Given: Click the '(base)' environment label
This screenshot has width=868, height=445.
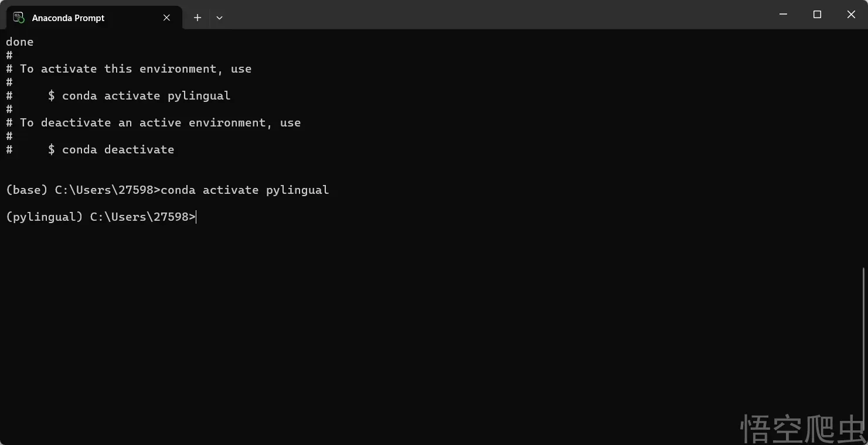Looking at the screenshot, I should 26,190.
